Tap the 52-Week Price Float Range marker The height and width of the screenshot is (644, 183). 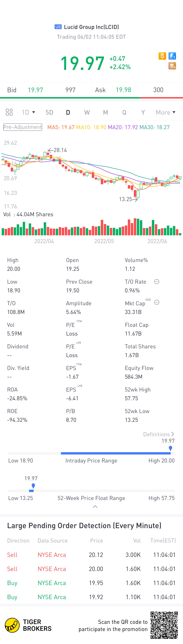33,486
